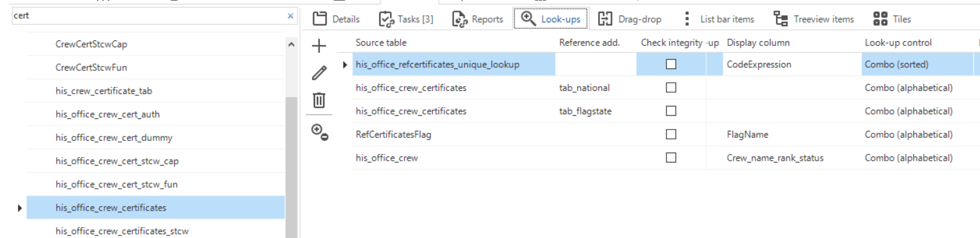Toggle integrity checkbox in the RefCertificatesFlag row
The image size is (980, 238).
pyautogui.click(x=671, y=135)
